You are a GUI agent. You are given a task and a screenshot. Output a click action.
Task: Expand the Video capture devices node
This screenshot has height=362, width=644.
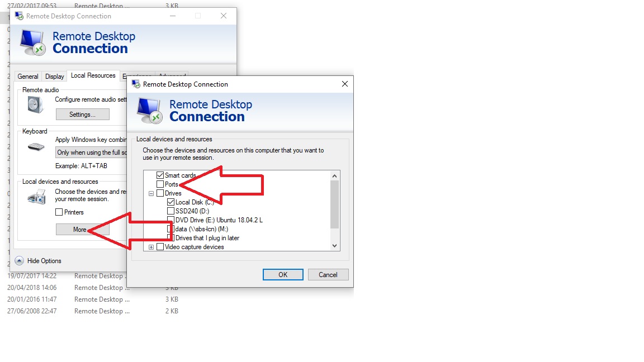click(151, 247)
